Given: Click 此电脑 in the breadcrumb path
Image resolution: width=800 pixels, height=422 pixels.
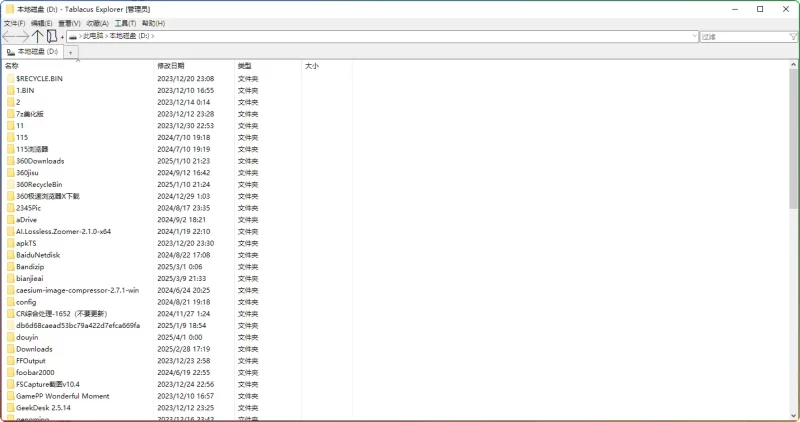Looking at the screenshot, I should pos(93,36).
